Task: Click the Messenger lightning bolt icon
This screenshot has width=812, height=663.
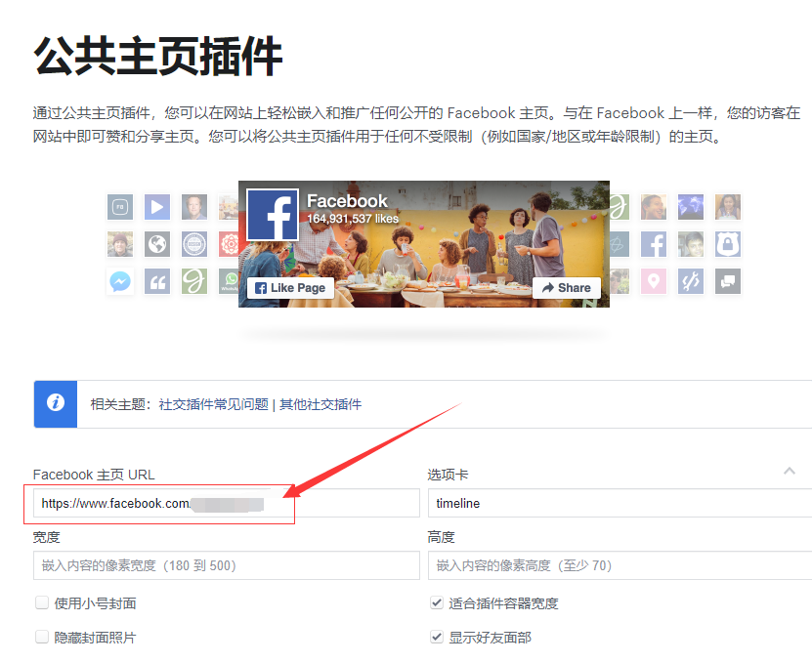Action: pyautogui.click(x=120, y=281)
